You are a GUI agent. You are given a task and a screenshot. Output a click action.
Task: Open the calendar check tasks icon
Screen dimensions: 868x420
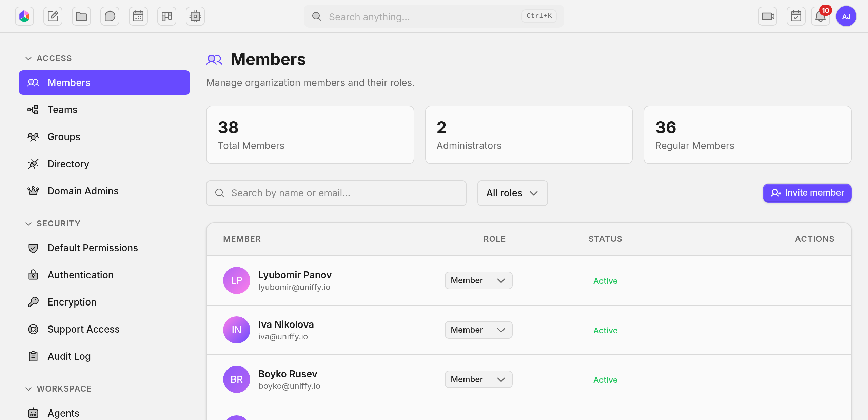pyautogui.click(x=796, y=16)
